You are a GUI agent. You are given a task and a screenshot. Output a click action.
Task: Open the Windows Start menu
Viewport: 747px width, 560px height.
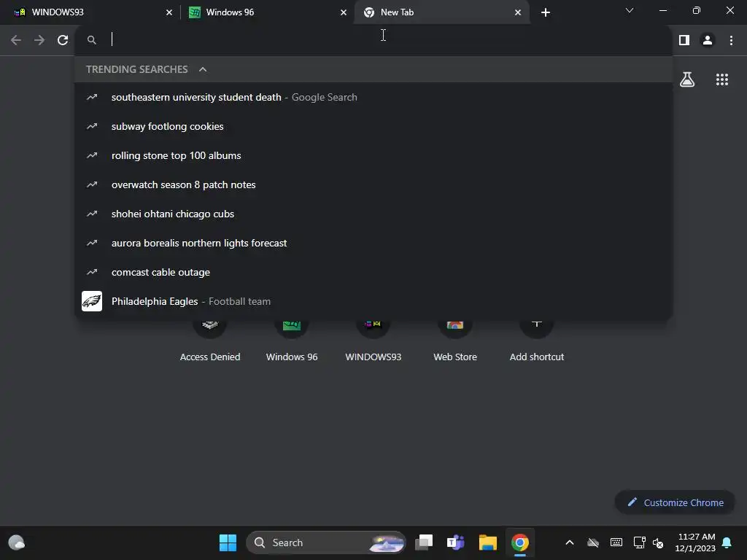(228, 542)
